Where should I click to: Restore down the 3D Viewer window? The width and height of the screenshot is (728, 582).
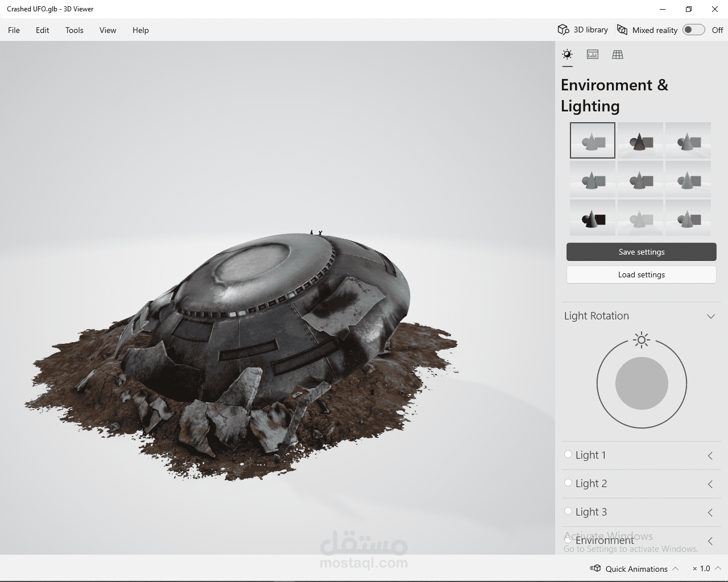click(x=689, y=9)
